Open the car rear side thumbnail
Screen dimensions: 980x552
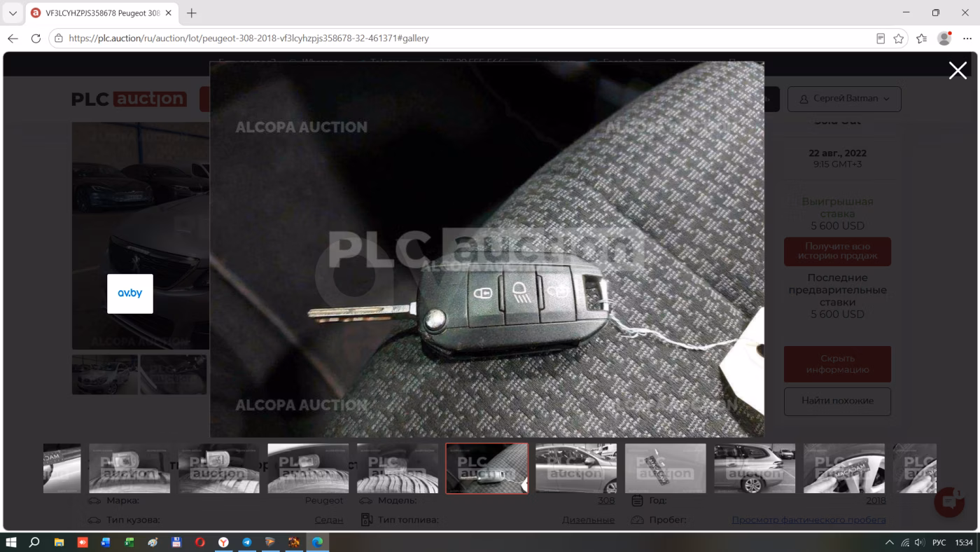[755, 468]
